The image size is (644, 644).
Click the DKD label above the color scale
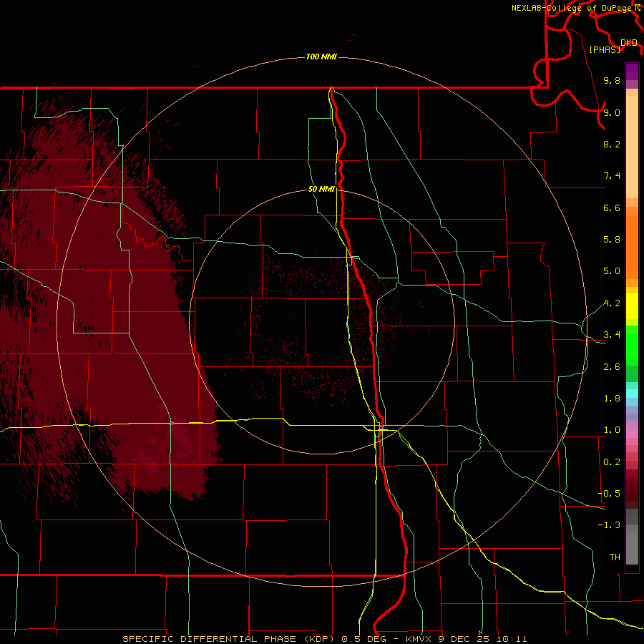pos(629,43)
